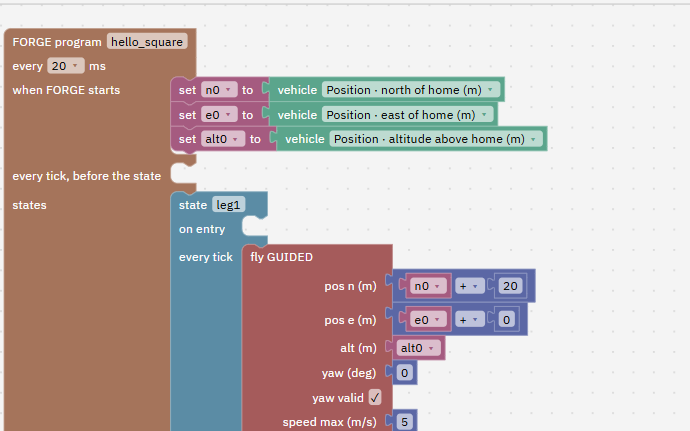690x431 pixels.
Task: Toggle the yaw valid checkbox
Action: (375, 398)
